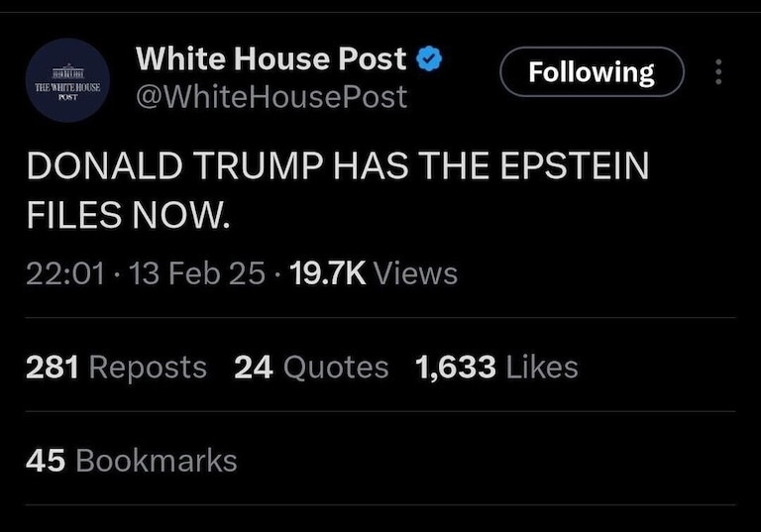This screenshot has height=532, width=761.
Task: Toggle the Following button to unfollow
Action: pyautogui.click(x=592, y=72)
